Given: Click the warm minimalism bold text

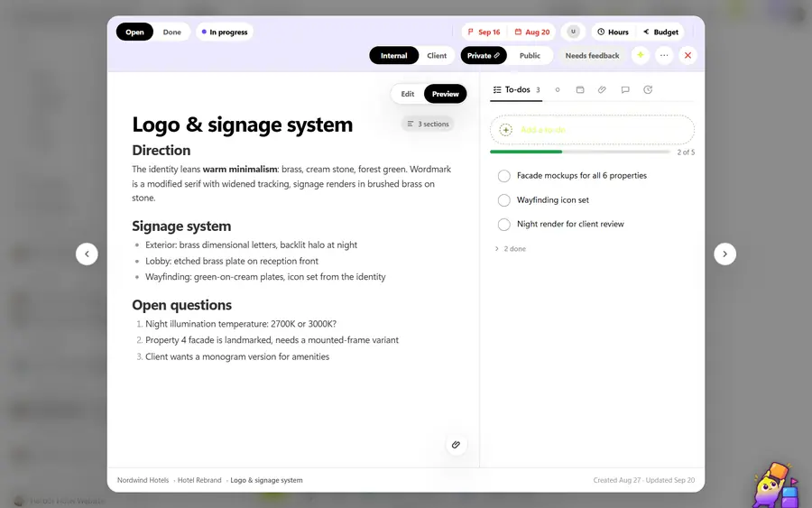Looking at the screenshot, I should click(x=240, y=170).
